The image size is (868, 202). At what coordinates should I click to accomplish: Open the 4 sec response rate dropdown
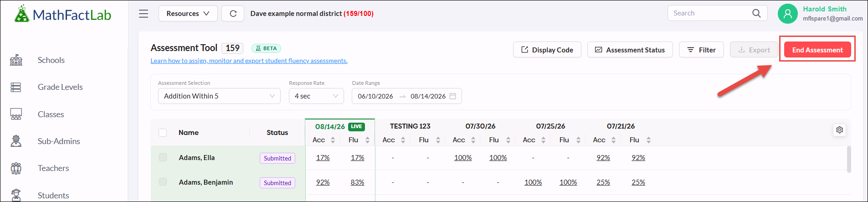pos(317,96)
